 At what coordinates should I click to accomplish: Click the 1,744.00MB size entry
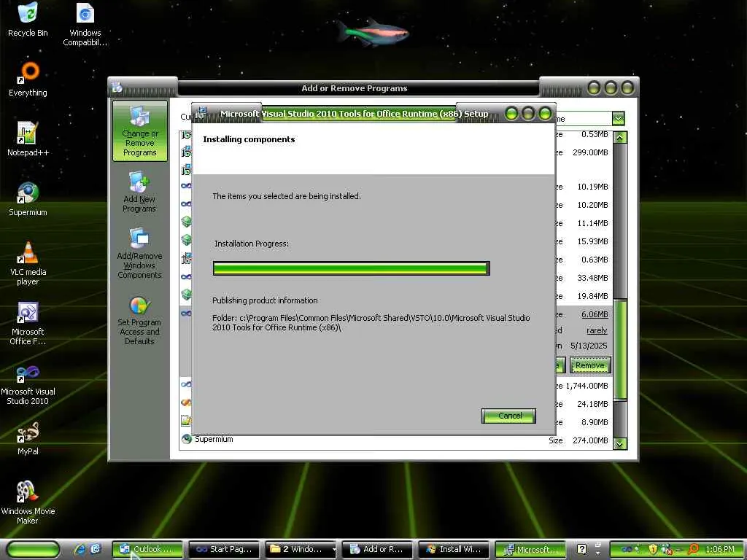pos(587,386)
